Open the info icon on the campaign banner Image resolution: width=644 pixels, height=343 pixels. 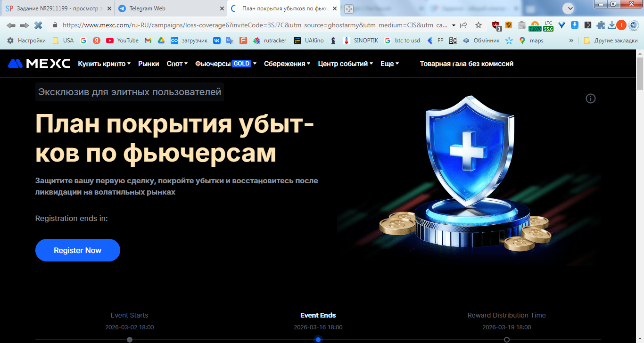point(591,98)
